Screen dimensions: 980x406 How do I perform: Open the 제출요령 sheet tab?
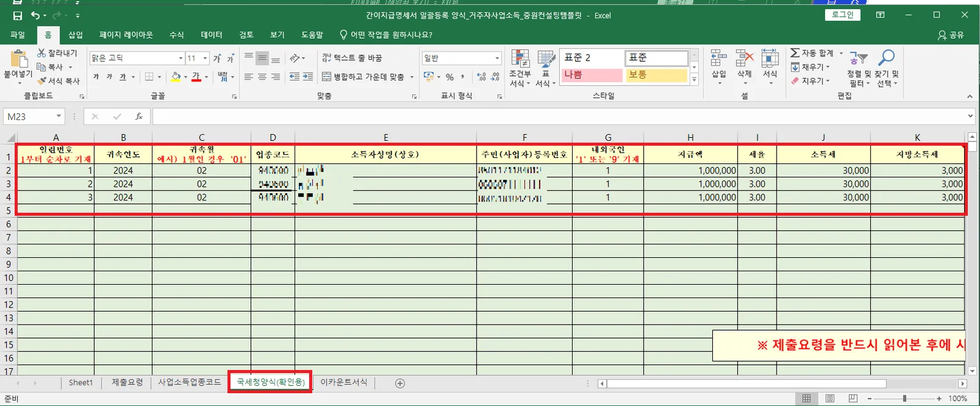pyautogui.click(x=127, y=382)
